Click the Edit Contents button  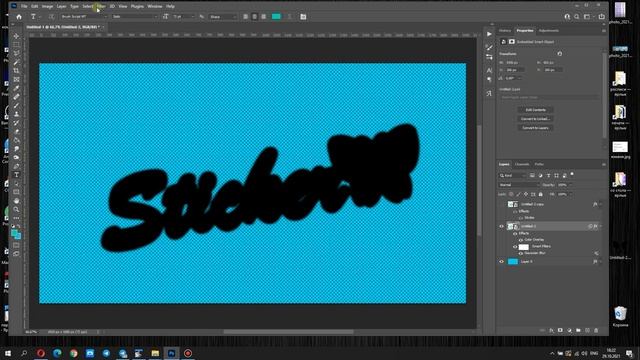[536, 110]
